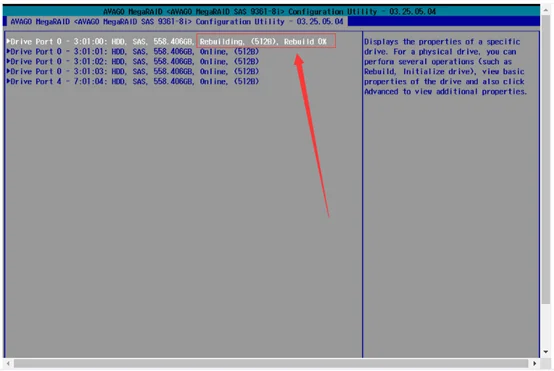Click the Rebuilding, (512B), Rebuild 0% status
This screenshot has height=371, width=554.
(263, 42)
